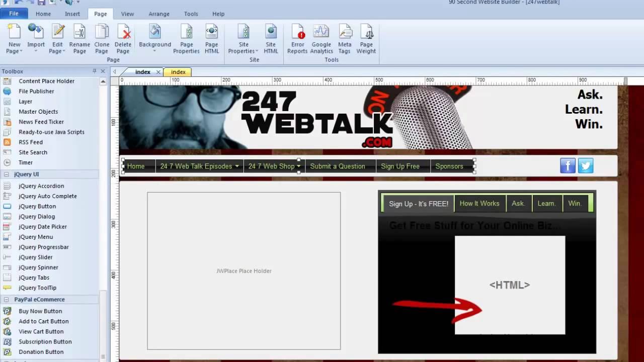The width and height of the screenshot is (644, 362).
Task: Switch to the Arrange ribbon tab
Action: [x=159, y=14]
